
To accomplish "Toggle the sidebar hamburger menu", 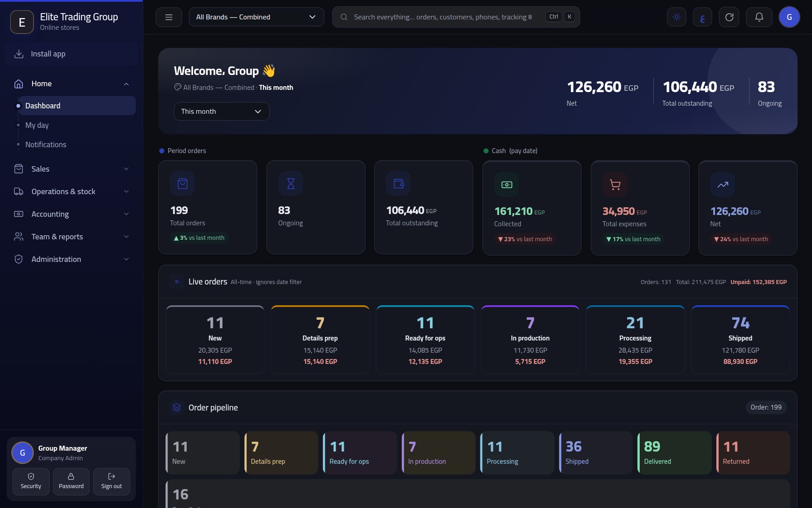I will coord(169,17).
